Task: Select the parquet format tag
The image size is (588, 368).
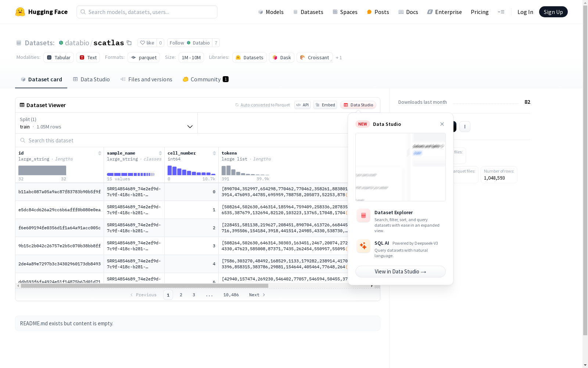Action: pyautogui.click(x=144, y=57)
